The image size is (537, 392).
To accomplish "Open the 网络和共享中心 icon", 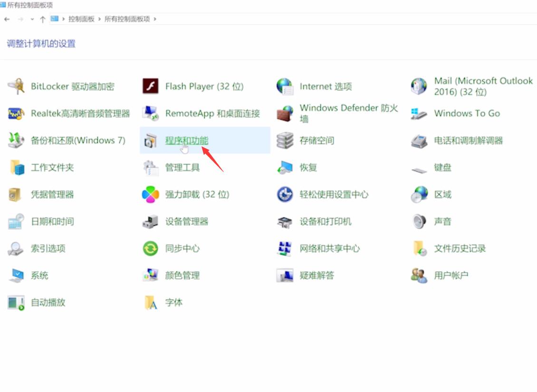I will [285, 249].
